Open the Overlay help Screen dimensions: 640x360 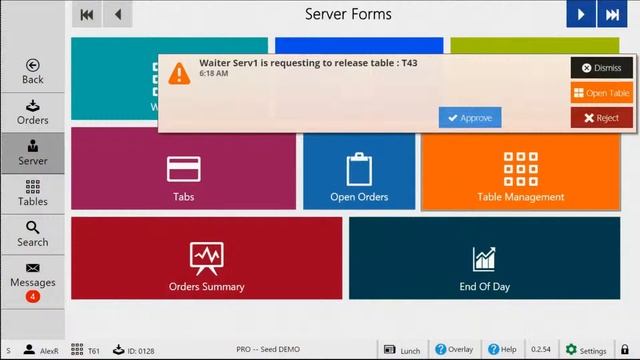pos(454,349)
